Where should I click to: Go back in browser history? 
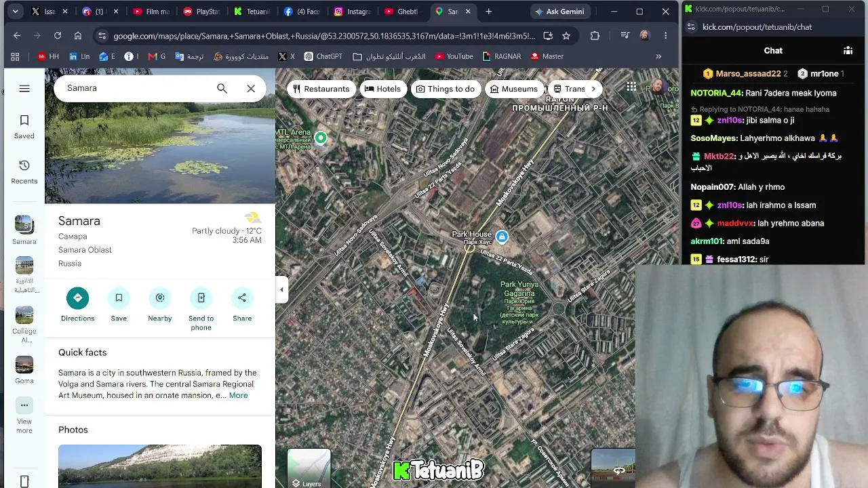pos(17,36)
